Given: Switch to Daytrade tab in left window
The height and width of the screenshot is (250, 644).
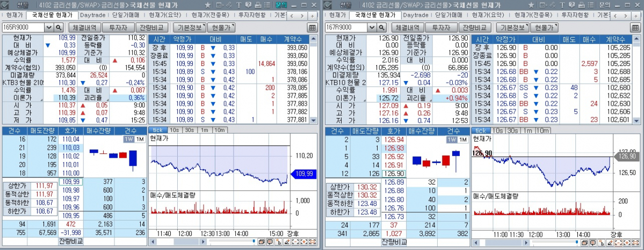Looking at the screenshot, I should tap(94, 15).
